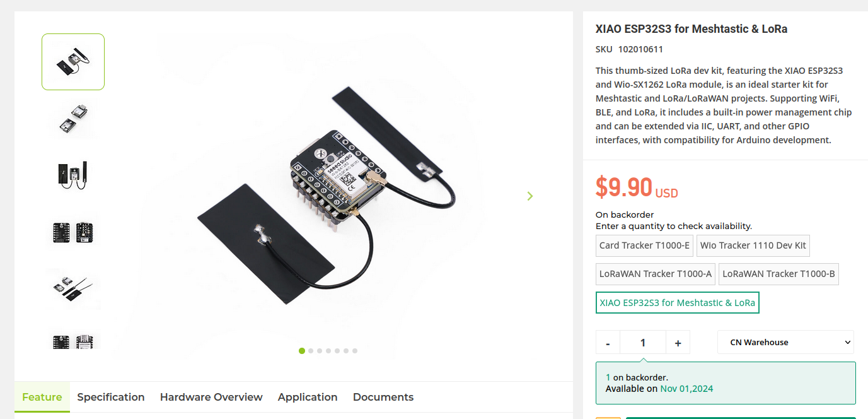
Task: Click the quantity input field
Action: click(x=643, y=343)
